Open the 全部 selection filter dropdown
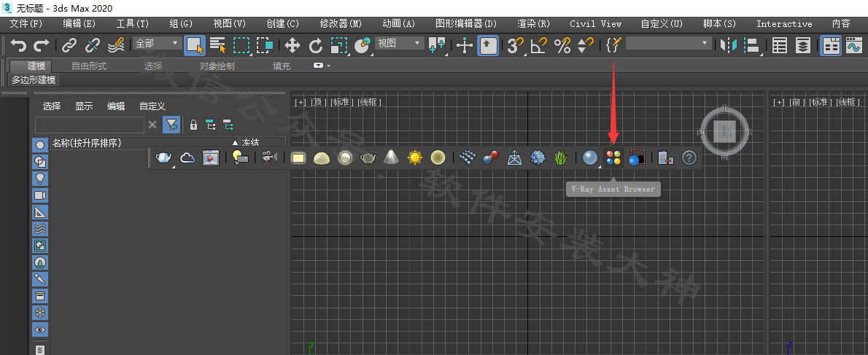 158,43
